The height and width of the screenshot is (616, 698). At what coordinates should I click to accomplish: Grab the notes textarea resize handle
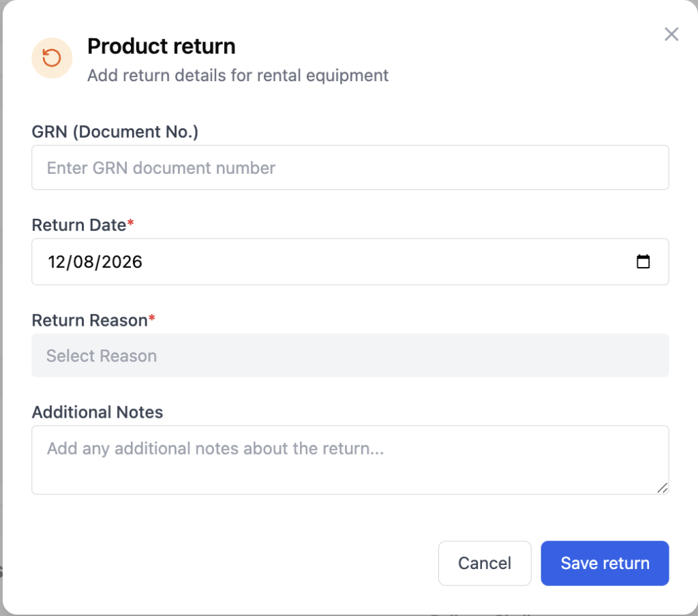click(663, 489)
